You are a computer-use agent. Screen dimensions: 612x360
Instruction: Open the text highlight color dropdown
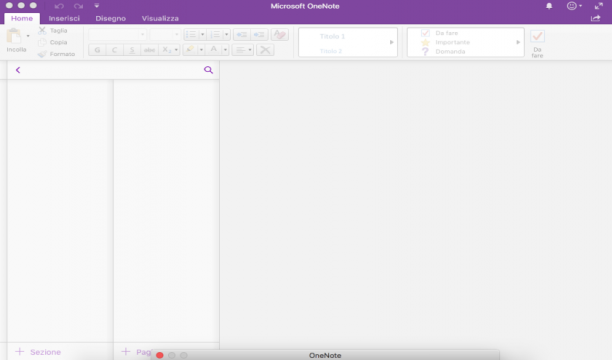(x=201, y=50)
